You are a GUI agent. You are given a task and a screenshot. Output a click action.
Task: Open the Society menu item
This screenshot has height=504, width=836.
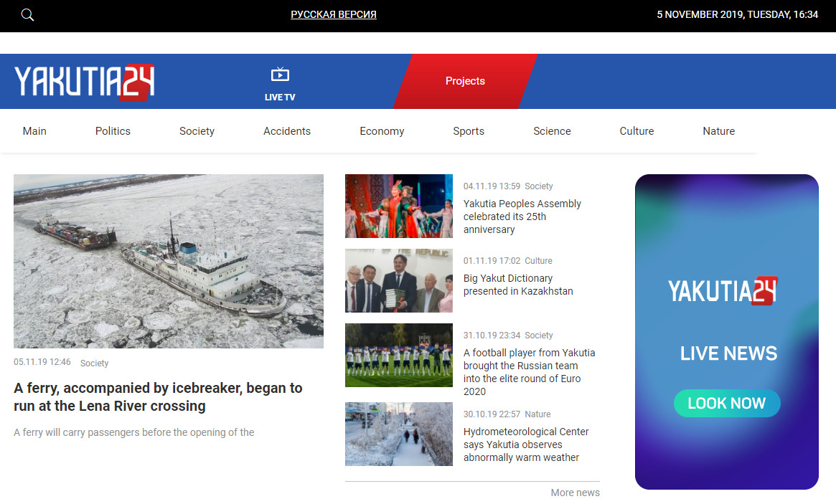pyautogui.click(x=197, y=131)
